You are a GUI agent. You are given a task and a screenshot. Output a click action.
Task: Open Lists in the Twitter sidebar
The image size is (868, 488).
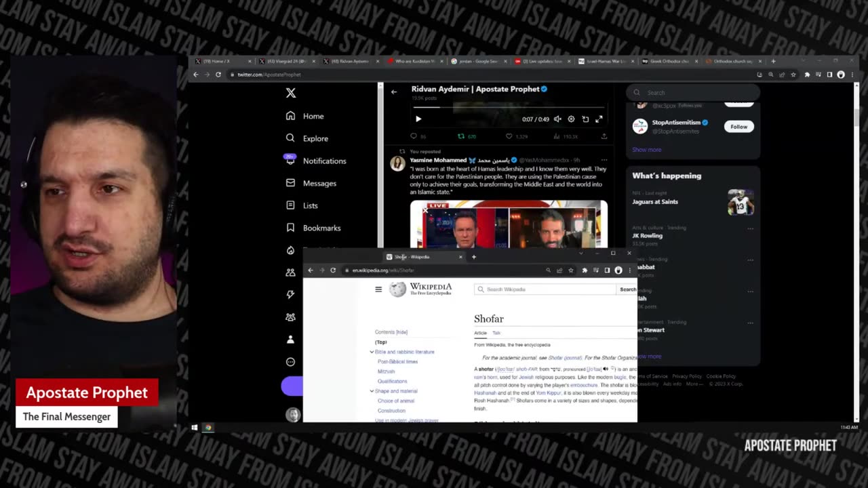302,205
